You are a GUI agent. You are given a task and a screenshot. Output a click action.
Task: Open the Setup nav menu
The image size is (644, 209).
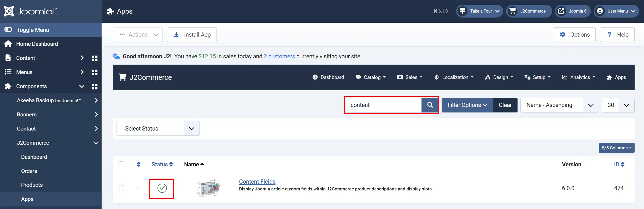[537, 77]
